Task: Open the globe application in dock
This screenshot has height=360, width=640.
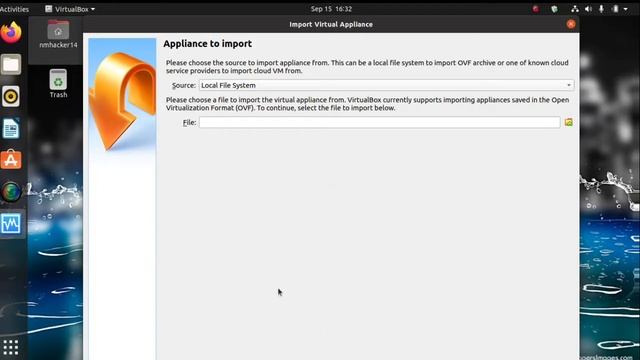Action: tap(11, 191)
